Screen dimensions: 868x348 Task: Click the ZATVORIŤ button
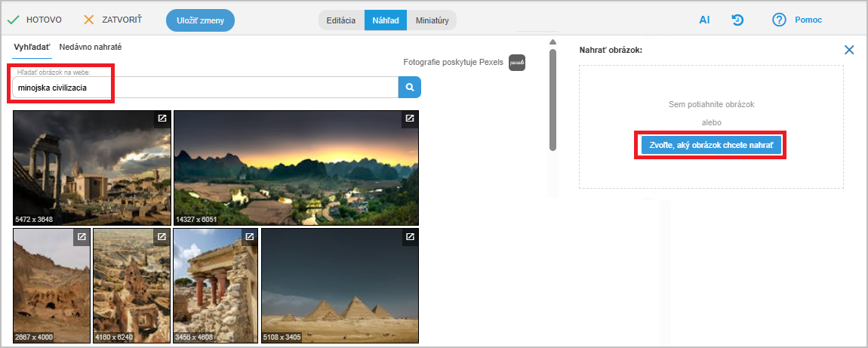[112, 20]
